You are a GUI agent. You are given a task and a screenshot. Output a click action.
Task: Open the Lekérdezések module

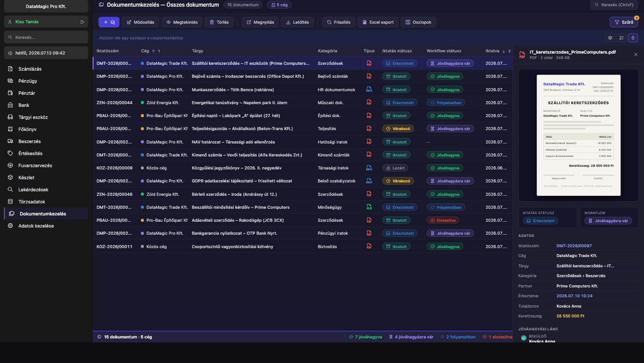coord(46,190)
